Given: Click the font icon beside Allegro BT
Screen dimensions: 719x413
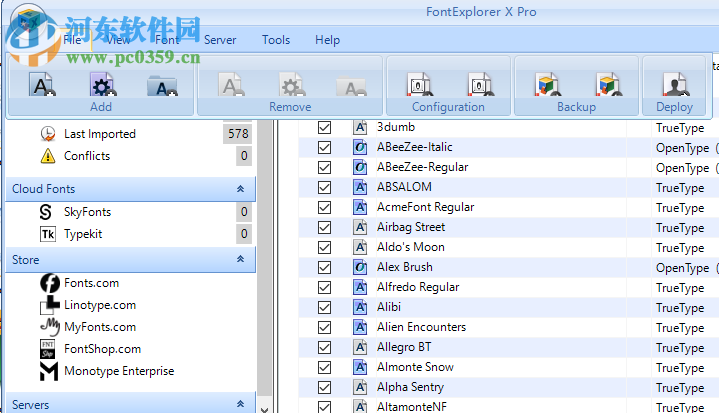Looking at the screenshot, I should tap(360, 347).
